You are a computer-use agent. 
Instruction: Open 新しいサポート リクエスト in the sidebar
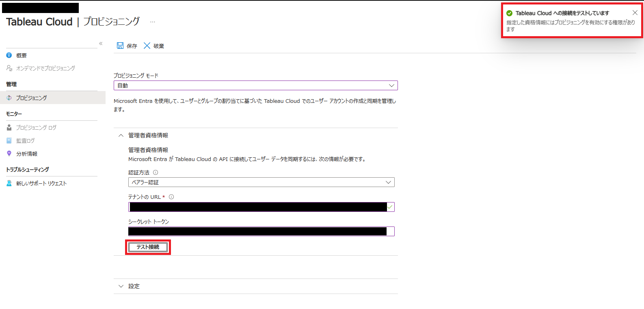point(41,183)
